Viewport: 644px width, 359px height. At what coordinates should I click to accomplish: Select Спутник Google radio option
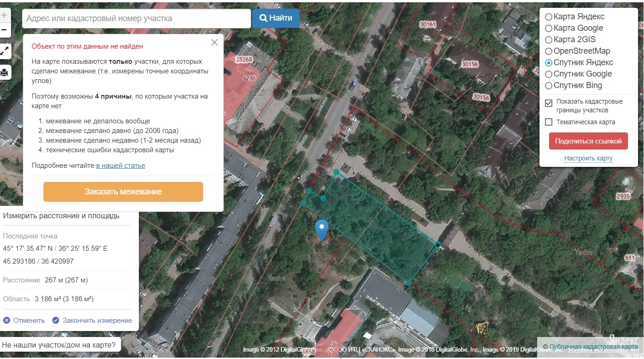pos(549,74)
